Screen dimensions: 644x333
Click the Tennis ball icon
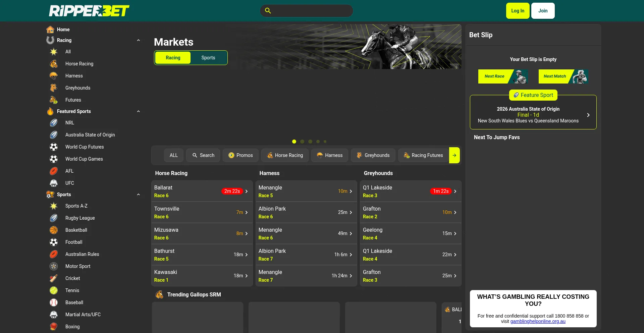click(x=54, y=290)
